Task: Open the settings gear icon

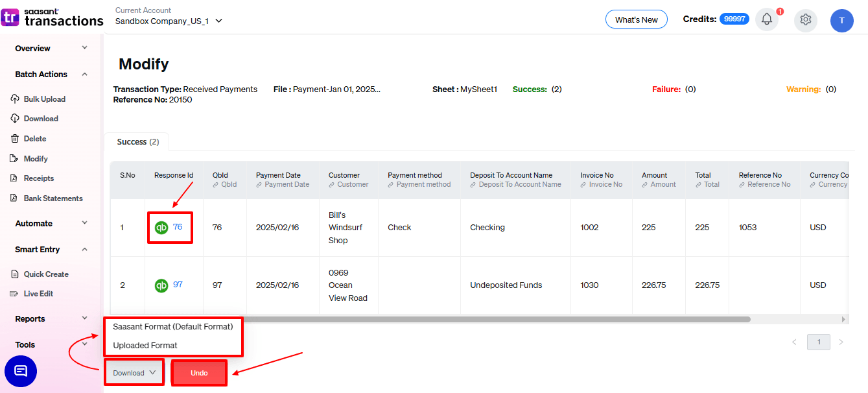Action: 806,19
